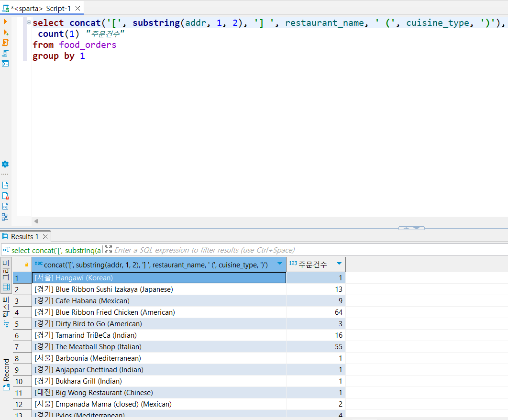The height and width of the screenshot is (420, 508).
Task: Open editor settings gear icon
Action: [5, 164]
